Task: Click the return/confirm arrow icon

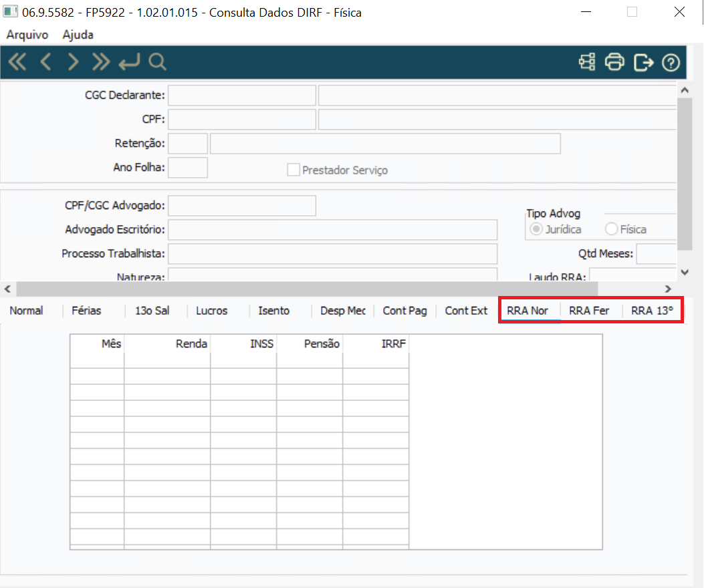Action: pyautogui.click(x=129, y=62)
